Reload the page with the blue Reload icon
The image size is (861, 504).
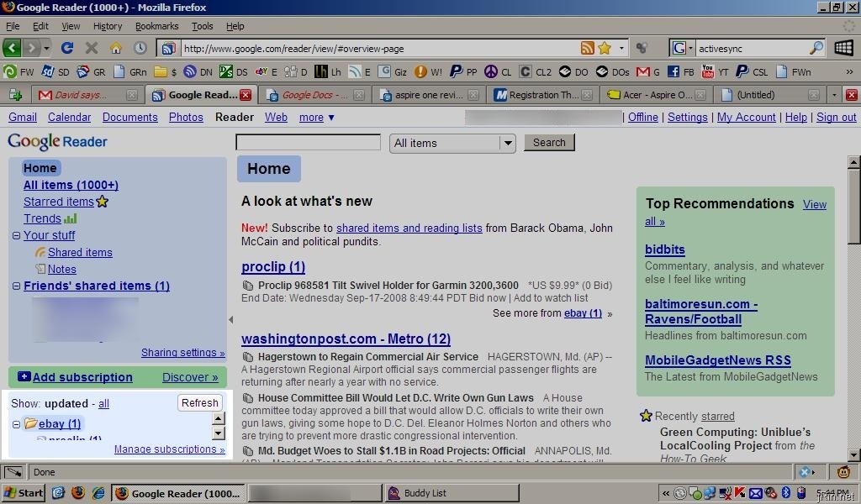[x=67, y=48]
